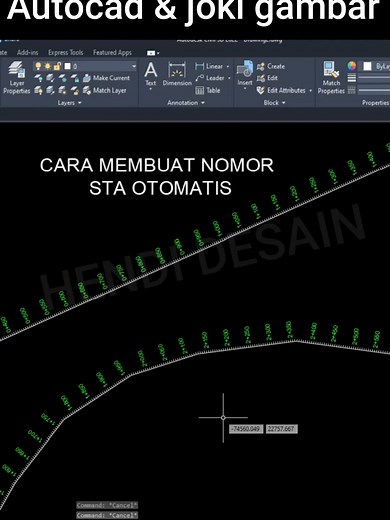Click the Layer Unlock icon
Screen dimensions: 390x520
click(75, 90)
